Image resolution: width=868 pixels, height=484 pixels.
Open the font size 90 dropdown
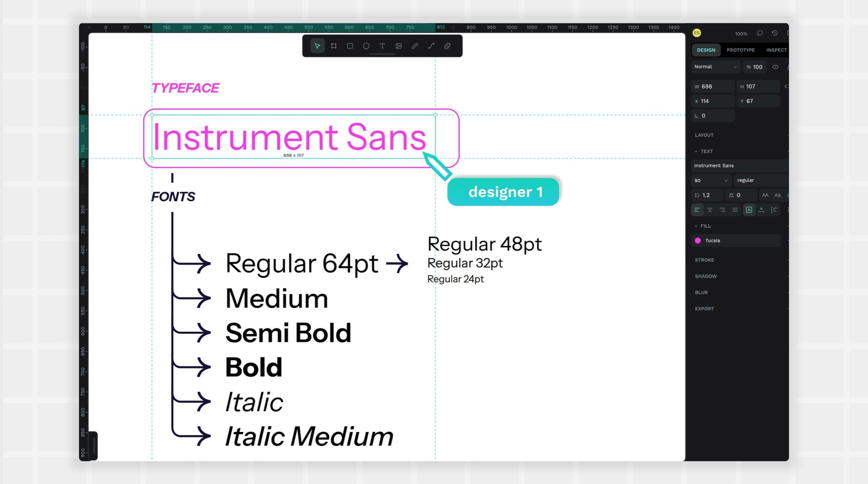pos(711,180)
